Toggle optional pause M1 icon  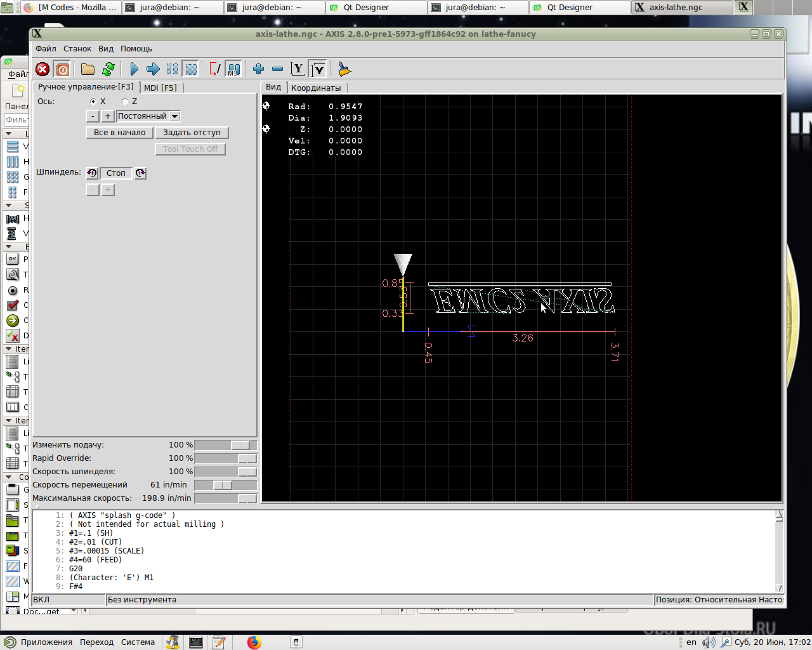(233, 69)
